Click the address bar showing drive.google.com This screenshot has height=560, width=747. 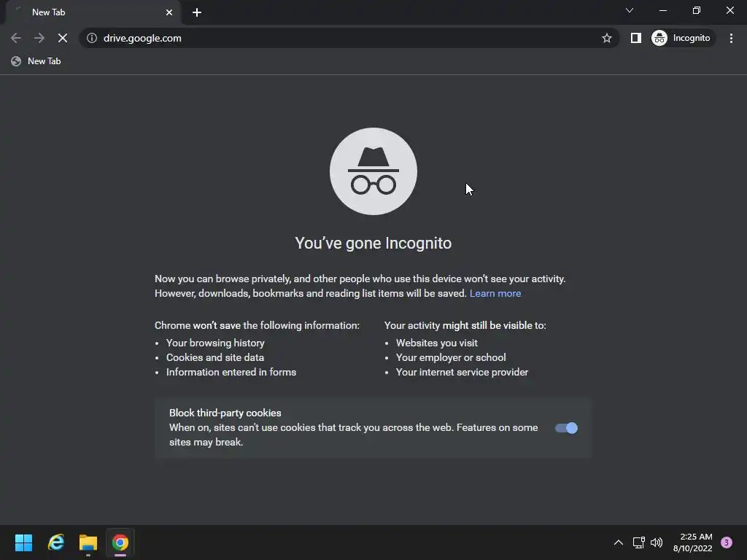click(x=348, y=38)
